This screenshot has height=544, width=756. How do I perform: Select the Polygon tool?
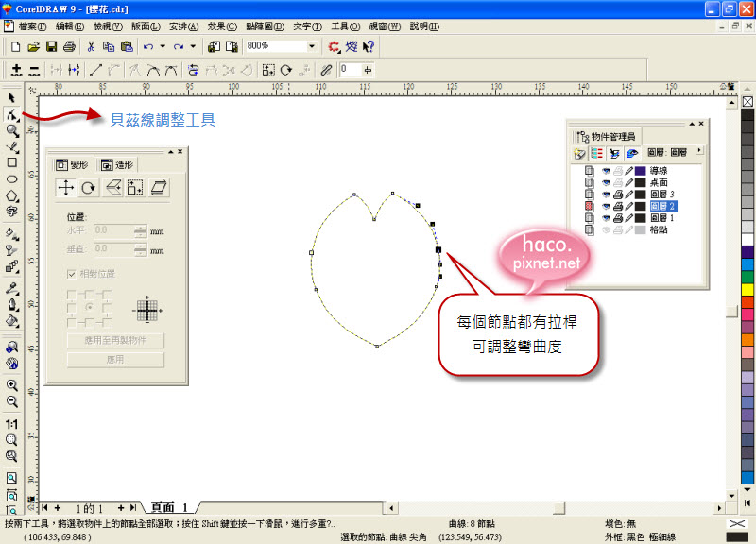coord(11,195)
